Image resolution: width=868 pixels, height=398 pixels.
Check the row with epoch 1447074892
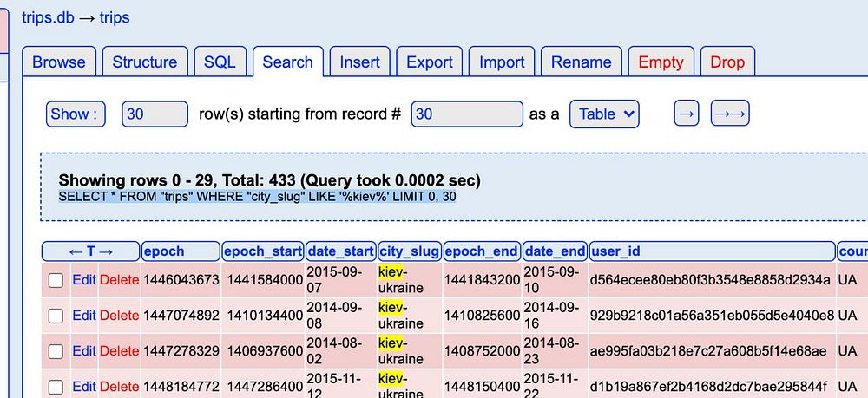[56, 316]
